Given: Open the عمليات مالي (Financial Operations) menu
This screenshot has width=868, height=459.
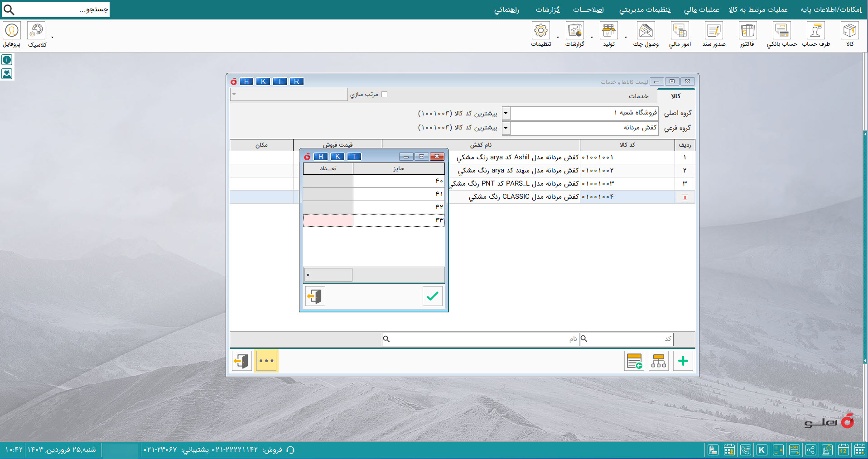Looking at the screenshot, I should 701,10.
